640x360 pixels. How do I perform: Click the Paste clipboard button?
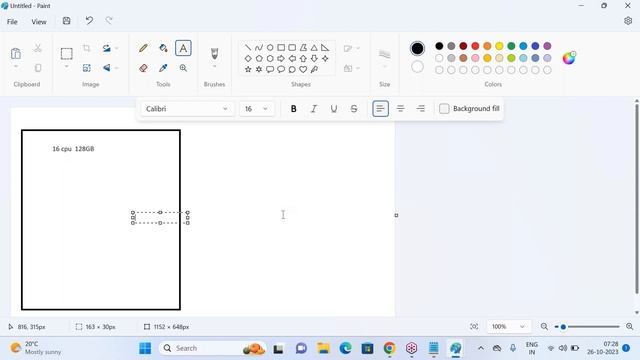click(16, 53)
